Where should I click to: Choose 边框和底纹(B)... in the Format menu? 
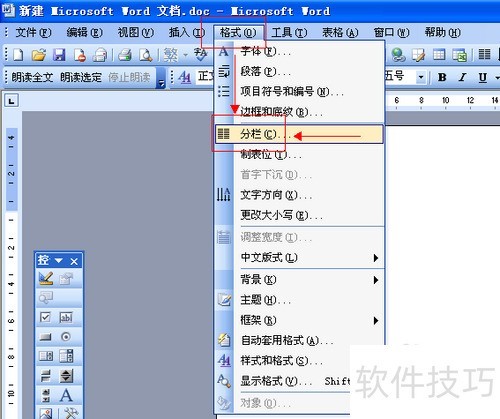[299, 112]
